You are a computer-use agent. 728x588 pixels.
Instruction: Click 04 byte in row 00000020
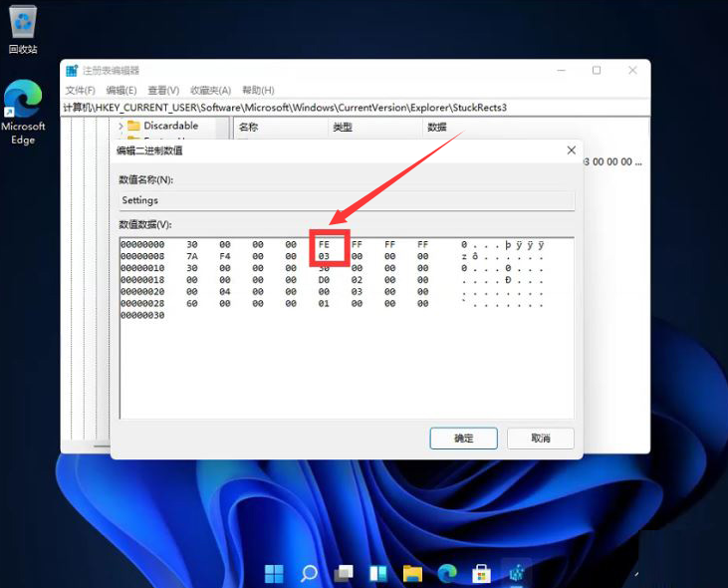(225, 292)
